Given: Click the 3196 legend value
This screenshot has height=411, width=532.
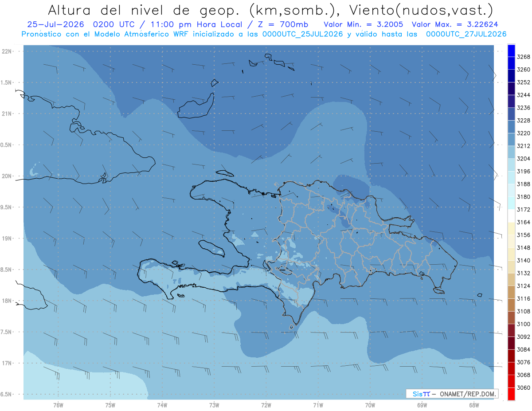Looking at the screenshot, I should point(524,172).
